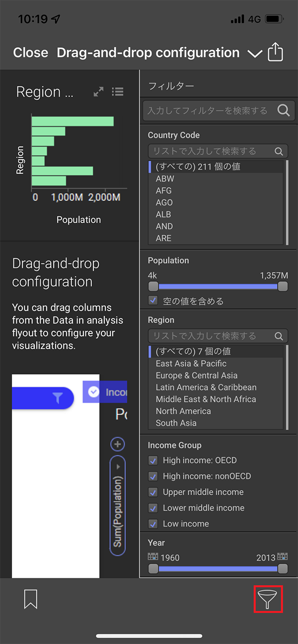Tap the share icon in header
Image resolution: width=298 pixels, height=644 pixels.
tap(276, 52)
